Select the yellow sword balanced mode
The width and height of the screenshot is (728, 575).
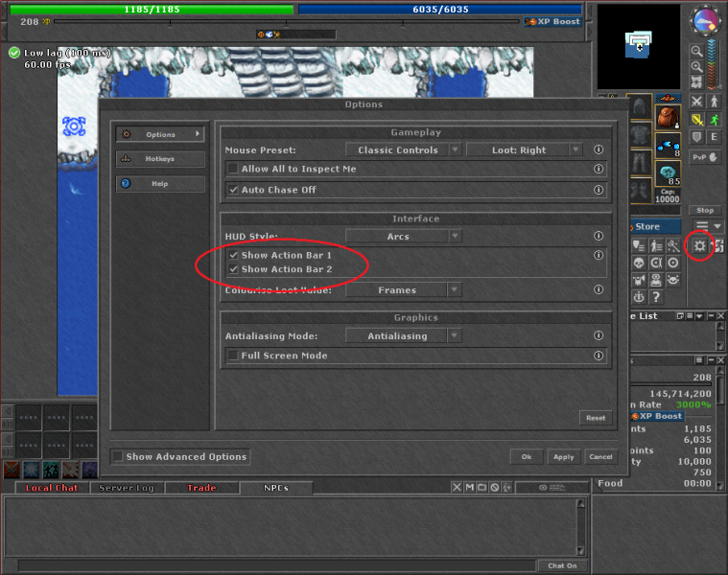[696, 120]
